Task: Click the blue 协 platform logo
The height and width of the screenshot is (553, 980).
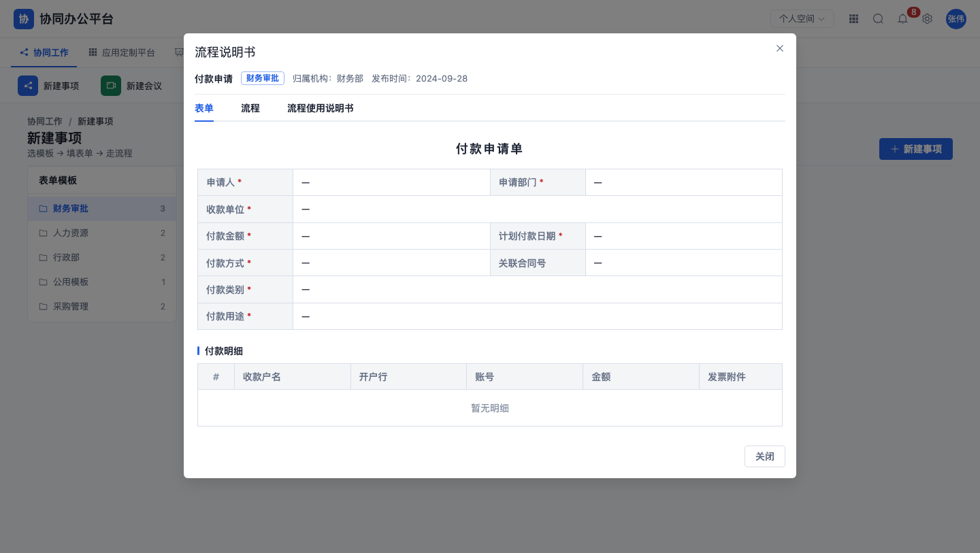Action: [x=24, y=19]
